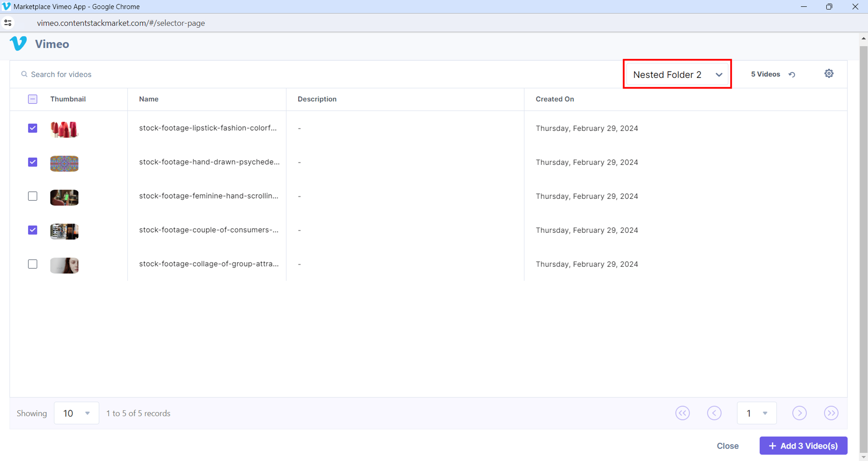Image resolution: width=868 pixels, height=461 pixels.
Task: Click the 1 to 5 of 5 records text
Action: (138, 413)
